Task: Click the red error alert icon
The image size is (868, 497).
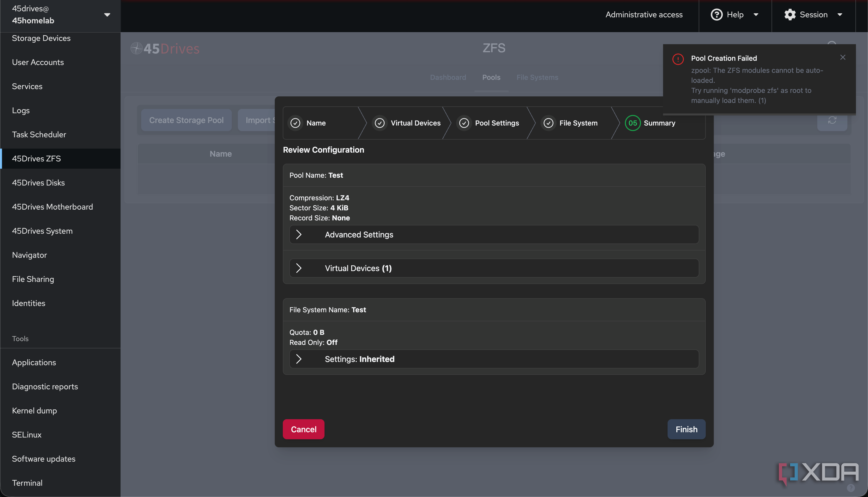Action: coord(678,59)
